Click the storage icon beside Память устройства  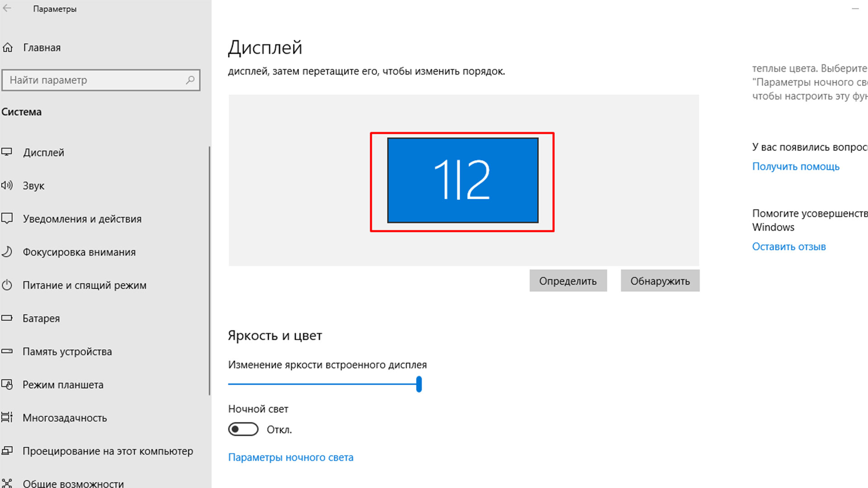coord(6,351)
